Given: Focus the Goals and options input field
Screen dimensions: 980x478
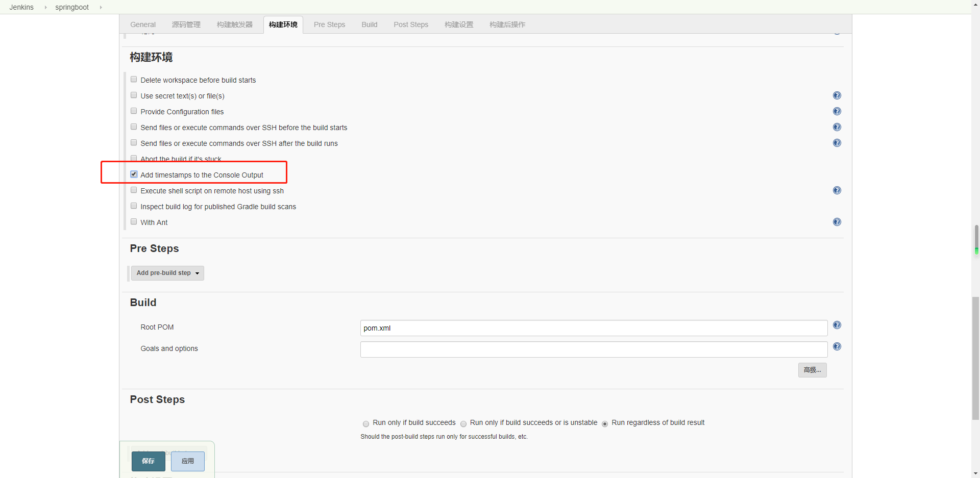Looking at the screenshot, I should (594, 349).
